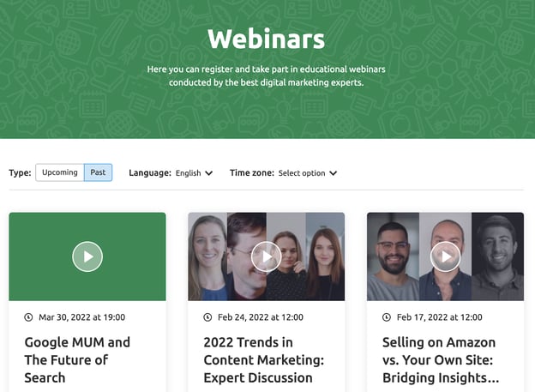Screen dimensions: 535x392
Task: Play the Selling on Amazon webinar video
Action: click(445, 256)
